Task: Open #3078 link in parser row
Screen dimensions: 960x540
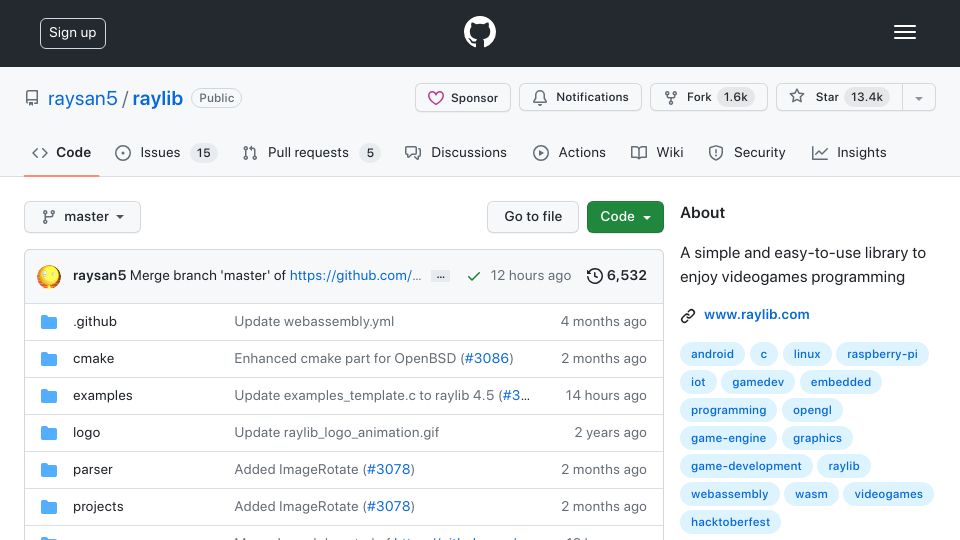Action: 389,470
